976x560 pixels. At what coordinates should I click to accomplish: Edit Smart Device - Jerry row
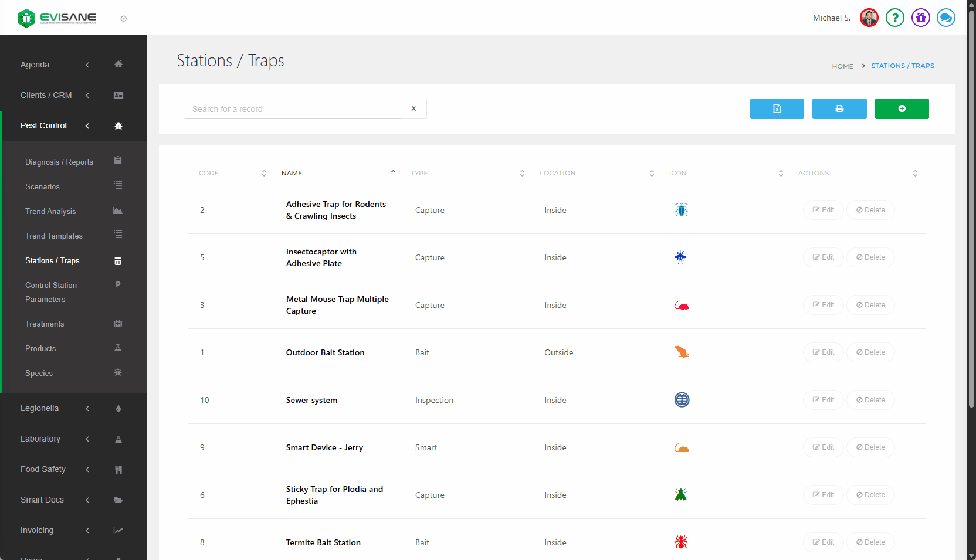[x=823, y=447]
